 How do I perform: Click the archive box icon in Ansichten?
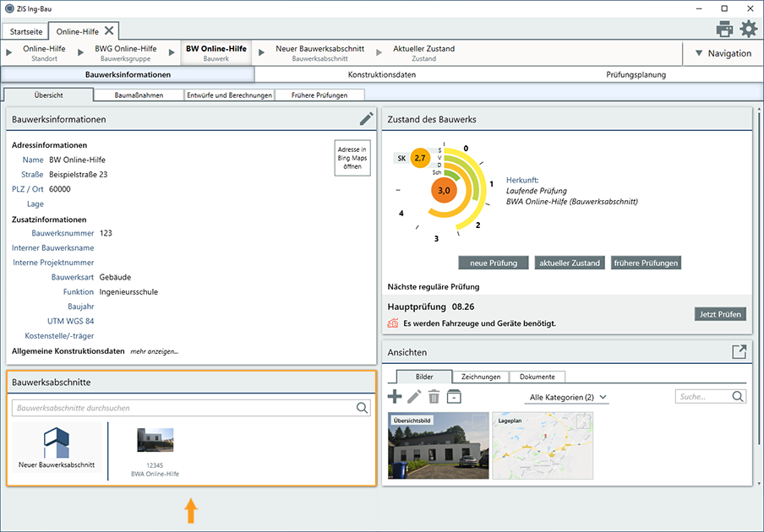click(x=455, y=397)
